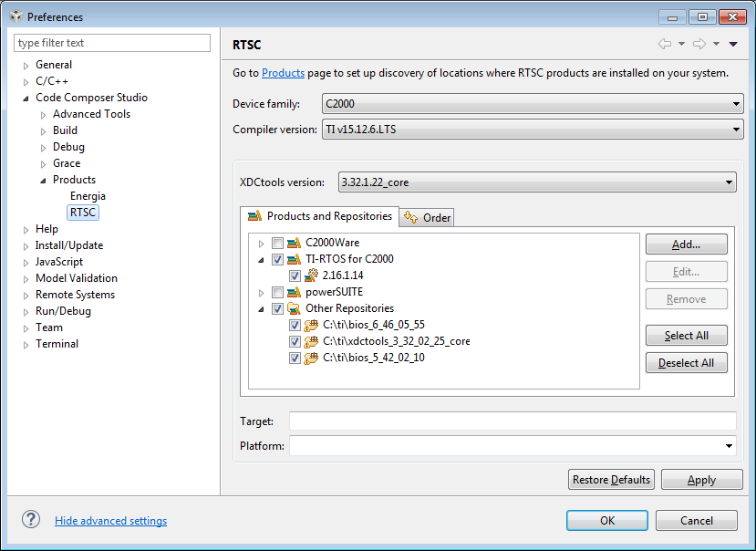Confirm preferences with the OK button
756x551 pixels.
(x=607, y=520)
